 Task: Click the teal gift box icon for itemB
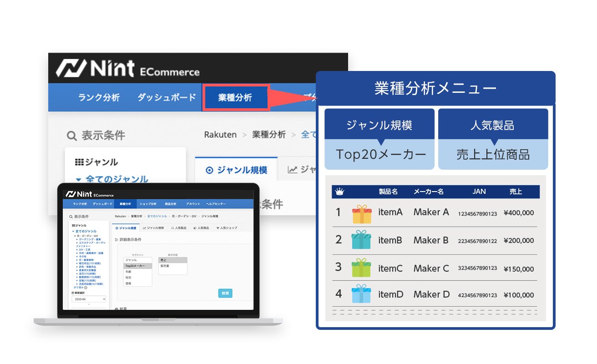click(362, 240)
